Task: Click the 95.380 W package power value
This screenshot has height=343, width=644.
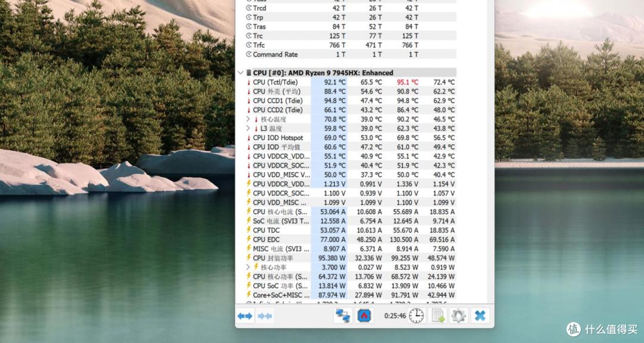Action: coord(332,258)
